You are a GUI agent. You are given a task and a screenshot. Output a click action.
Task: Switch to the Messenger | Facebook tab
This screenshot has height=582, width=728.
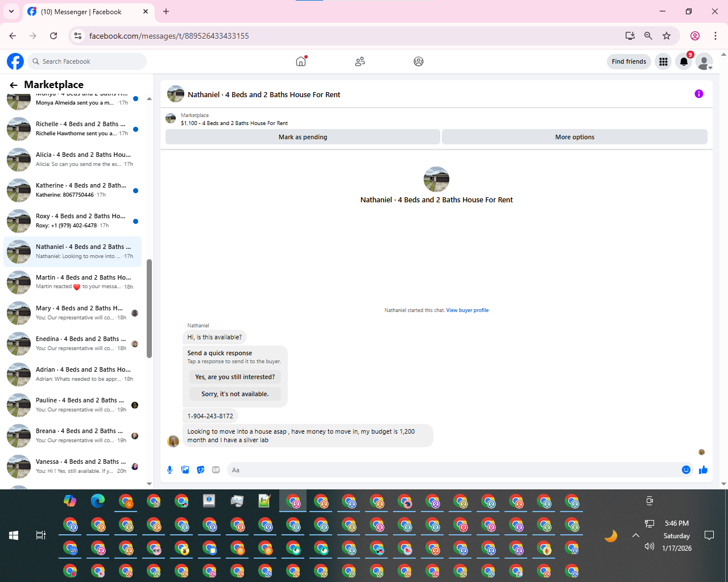point(88,11)
